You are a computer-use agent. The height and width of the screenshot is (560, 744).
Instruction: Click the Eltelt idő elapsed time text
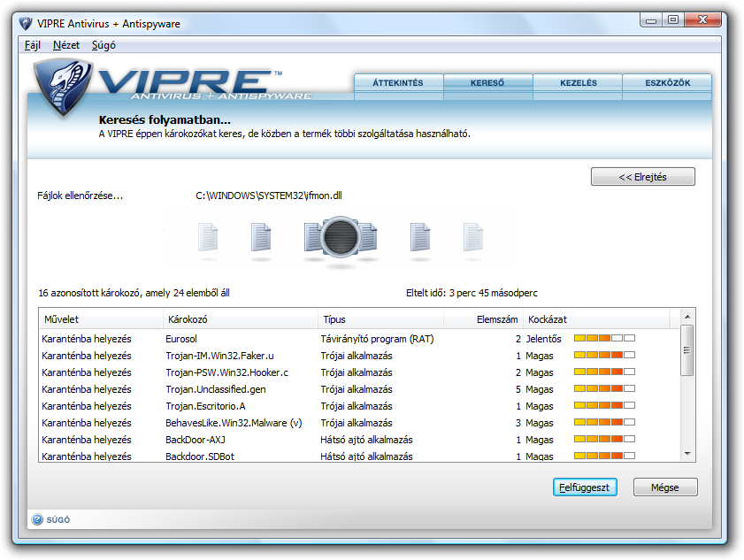[x=472, y=293]
